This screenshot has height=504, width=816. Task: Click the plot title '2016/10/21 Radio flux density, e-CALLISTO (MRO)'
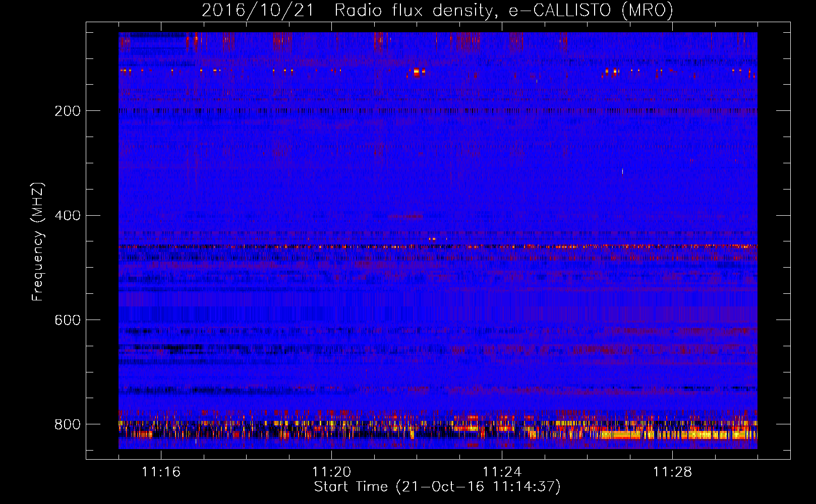pyautogui.click(x=437, y=10)
